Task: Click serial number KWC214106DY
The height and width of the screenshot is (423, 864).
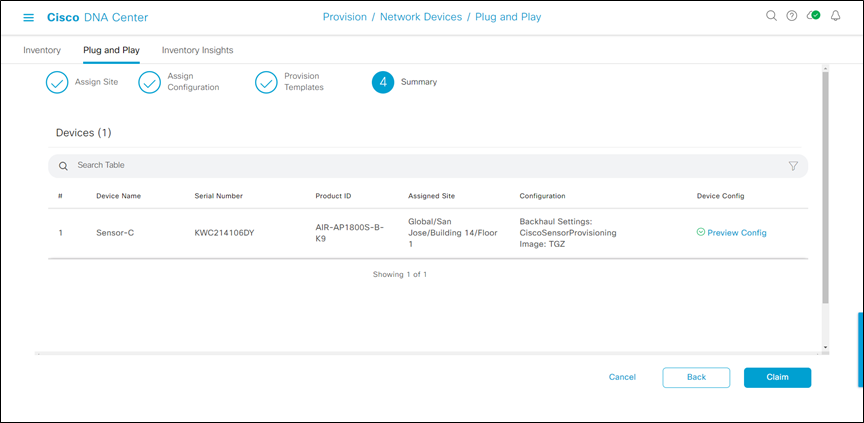Action: tap(224, 232)
